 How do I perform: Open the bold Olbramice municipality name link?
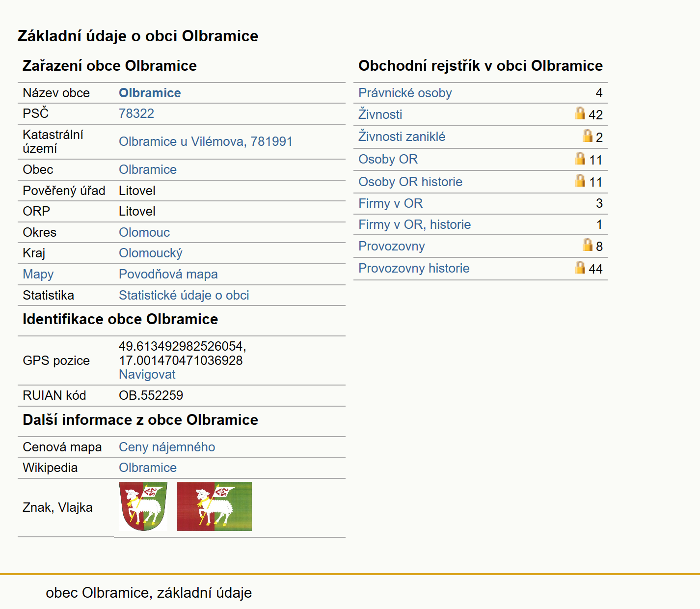click(x=150, y=93)
